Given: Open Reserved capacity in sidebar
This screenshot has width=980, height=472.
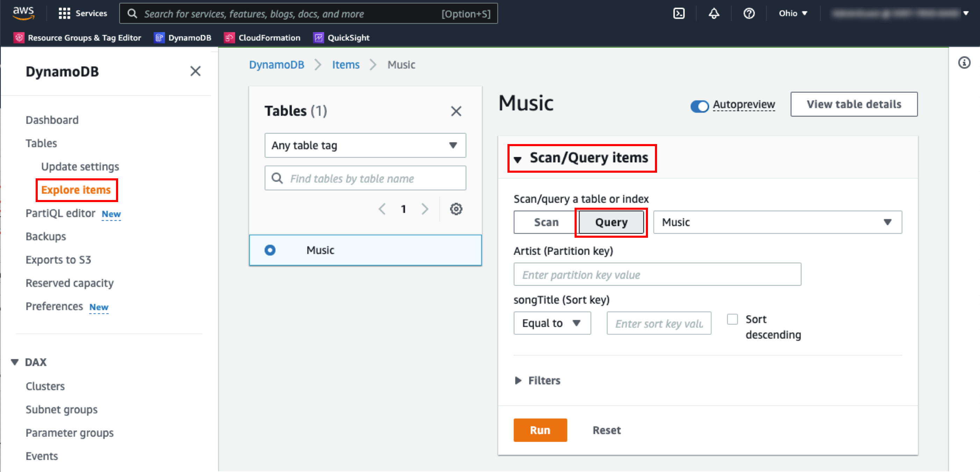Looking at the screenshot, I should pos(70,283).
